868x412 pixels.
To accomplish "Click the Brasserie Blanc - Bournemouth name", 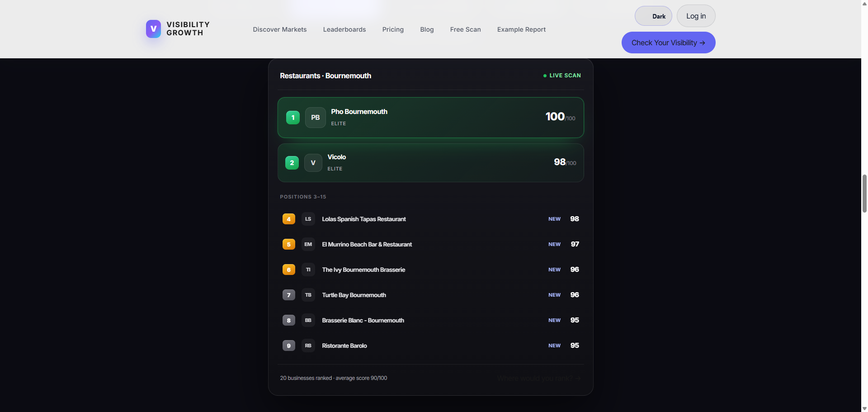I will (363, 320).
